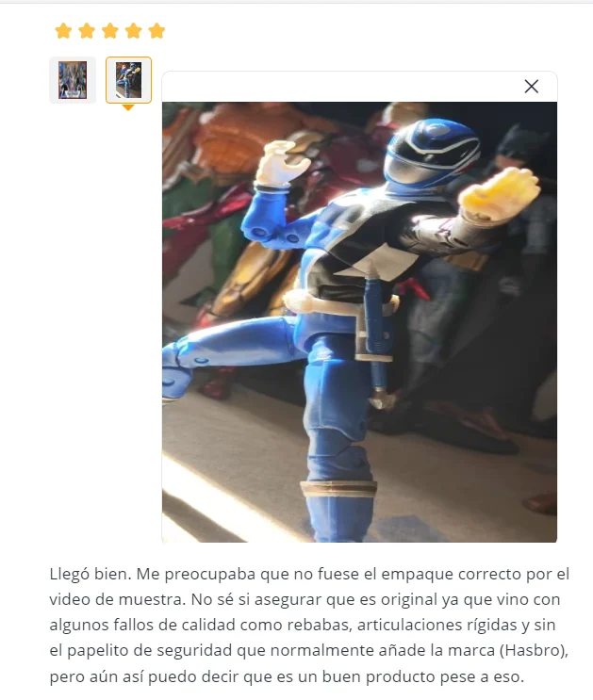Click the figure's yellow-lit glove on the right
This screenshot has height=700, width=593.
coord(499,194)
